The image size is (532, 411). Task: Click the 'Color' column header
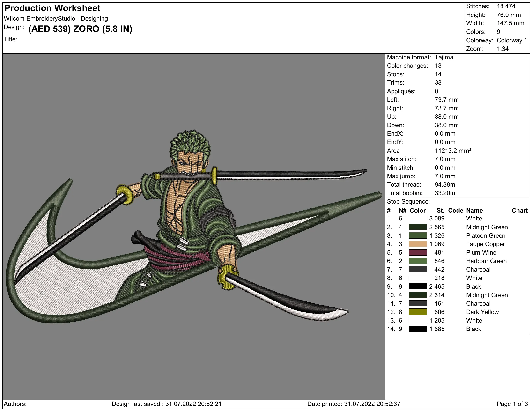pyautogui.click(x=418, y=210)
